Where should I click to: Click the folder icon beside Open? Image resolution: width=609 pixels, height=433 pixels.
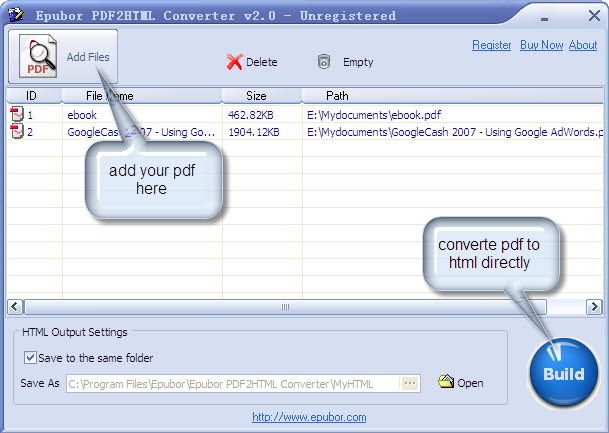446,381
